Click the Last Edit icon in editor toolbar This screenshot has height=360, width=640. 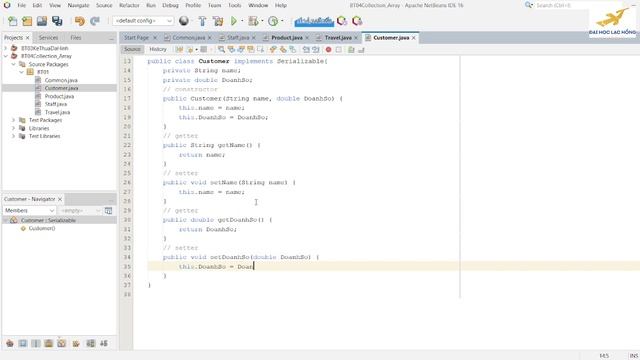(179, 49)
